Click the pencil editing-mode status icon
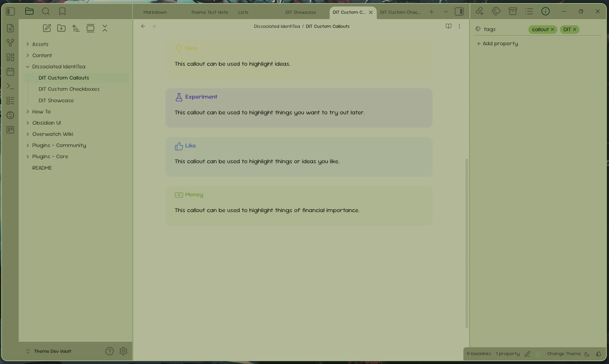Image resolution: width=609 pixels, height=364 pixels. click(527, 354)
